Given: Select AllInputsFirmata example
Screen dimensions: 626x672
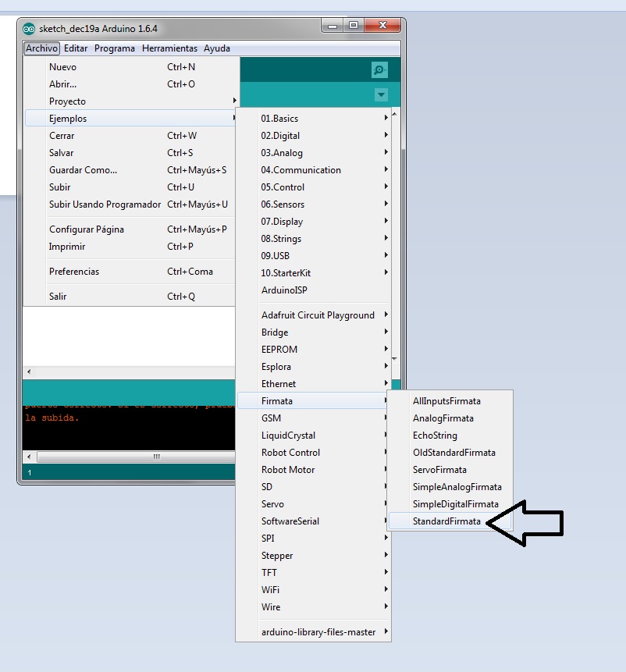Looking at the screenshot, I should [450, 400].
